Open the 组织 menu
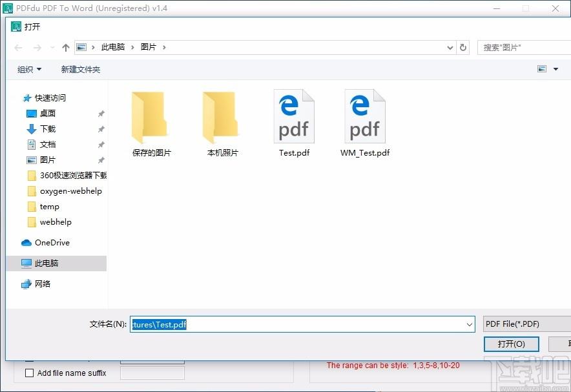Image resolution: width=571 pixels, height=392 pixels. coord(30,69)
